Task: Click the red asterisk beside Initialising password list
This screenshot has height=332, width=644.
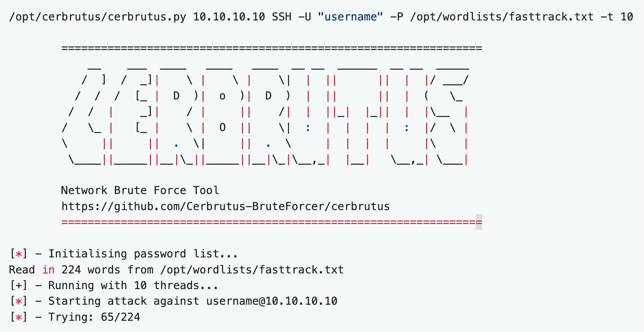Action: (18, 254)
